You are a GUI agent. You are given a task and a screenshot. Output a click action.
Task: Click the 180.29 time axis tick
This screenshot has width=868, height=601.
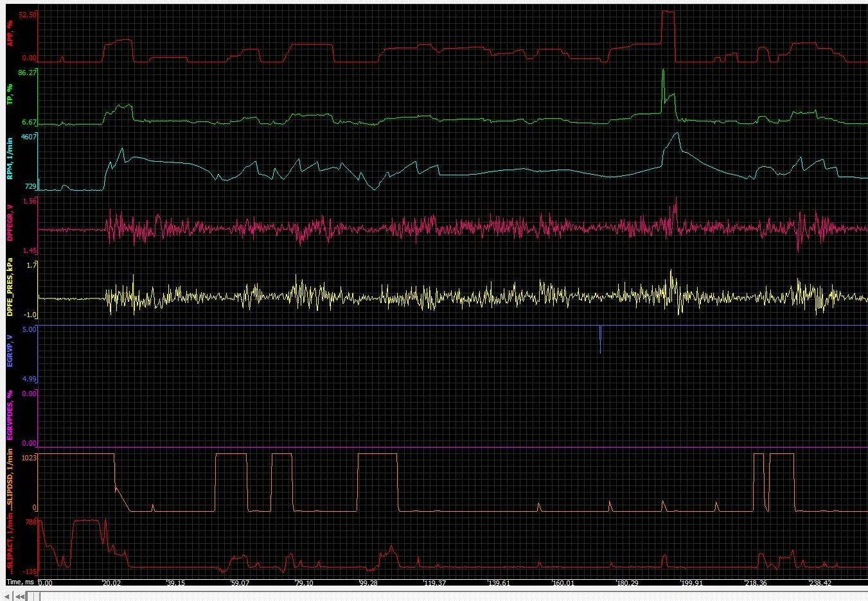click(628, 583)
